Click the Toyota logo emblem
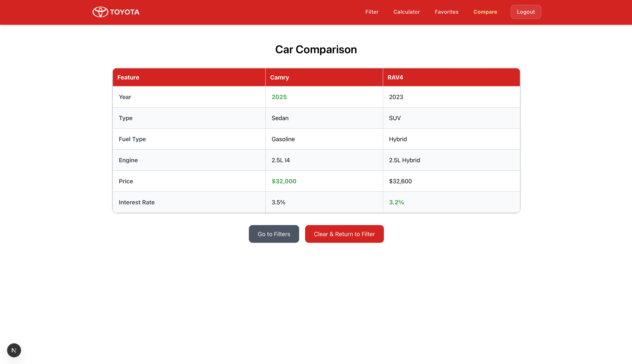The height and width of the screenshot is (364, 632). 100,12
